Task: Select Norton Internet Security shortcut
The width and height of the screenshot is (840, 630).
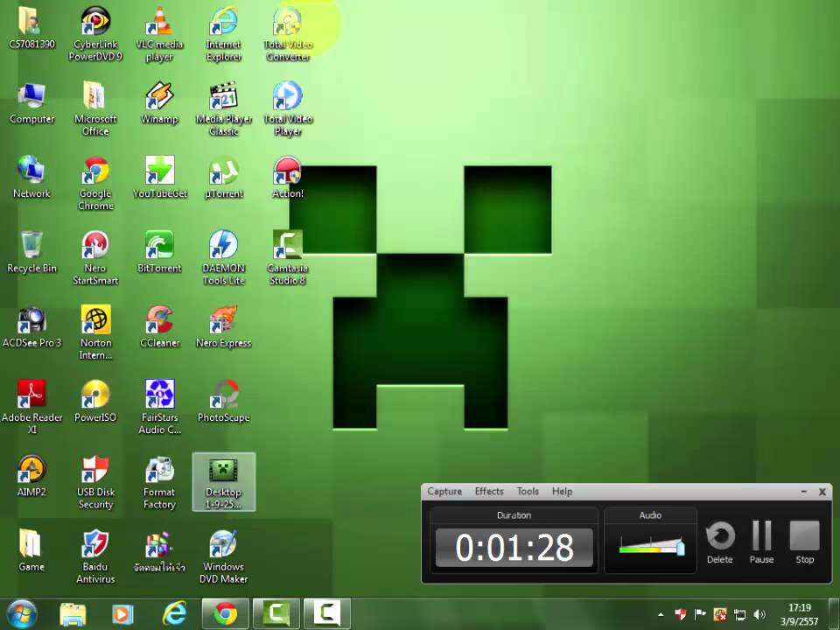Action: (95, 332)
